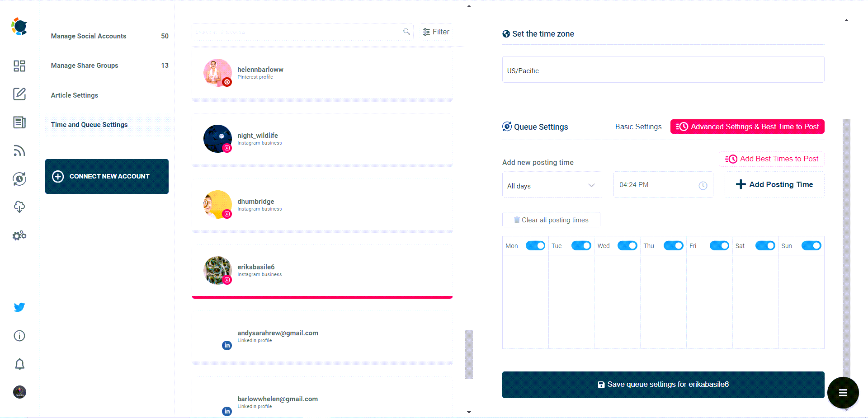The width and height of the screenshot is (868, 418).
Task: Open the compose post pencil icon
Action: [x=19, y=94]
